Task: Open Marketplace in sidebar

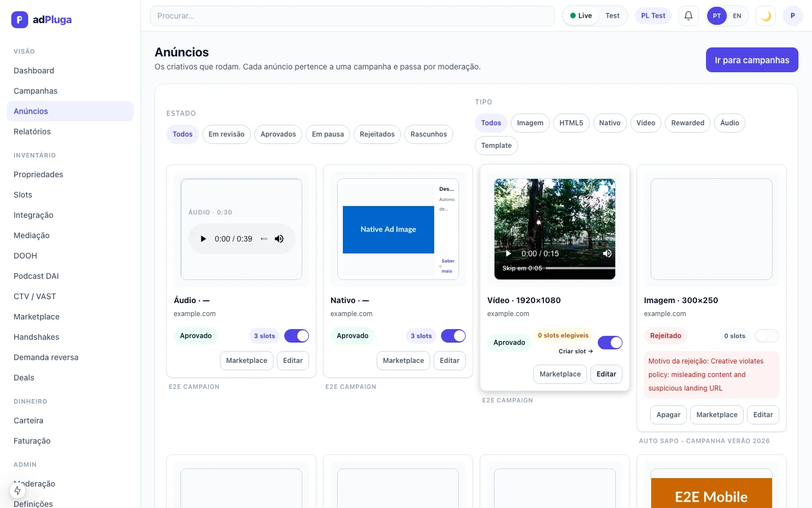Action: (70, 317)
